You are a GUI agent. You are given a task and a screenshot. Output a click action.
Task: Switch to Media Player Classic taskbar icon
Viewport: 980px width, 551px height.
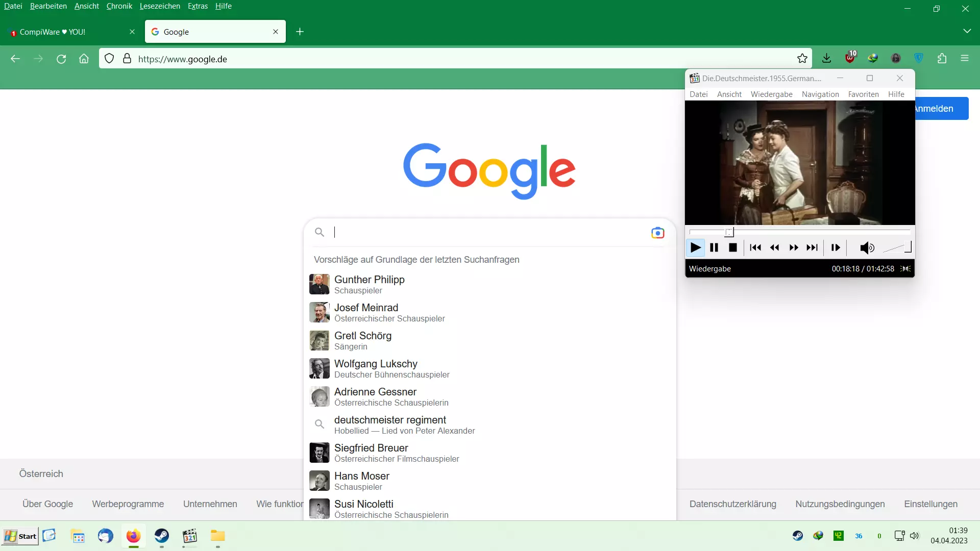click(190, 536)
